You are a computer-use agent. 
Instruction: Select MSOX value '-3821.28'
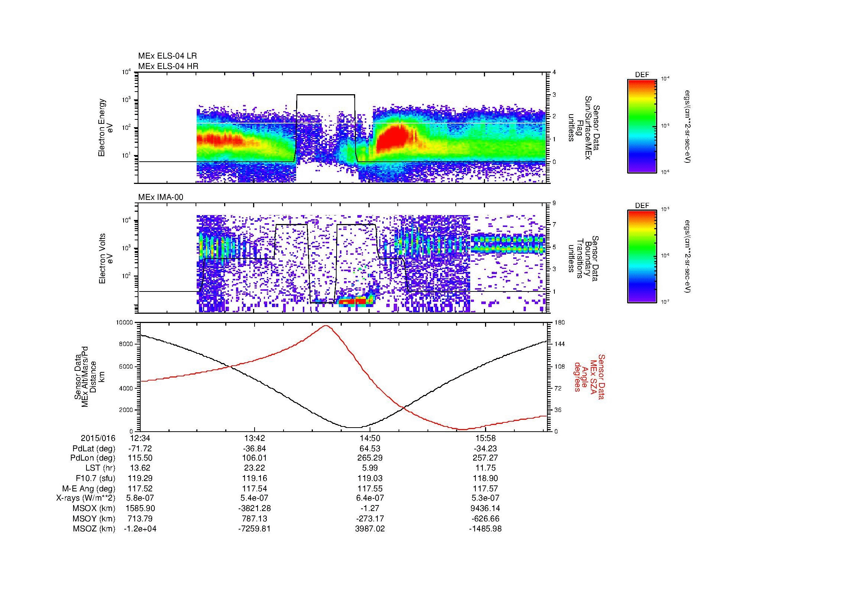click(255, 508)
